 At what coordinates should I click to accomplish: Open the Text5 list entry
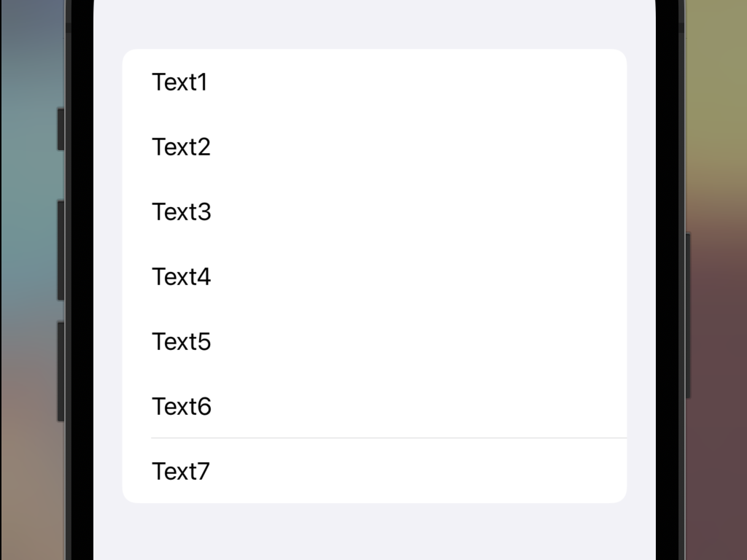tap(374, 341)
